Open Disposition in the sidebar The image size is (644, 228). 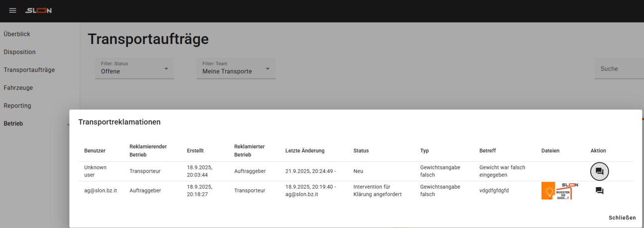(x=19, y=52)
